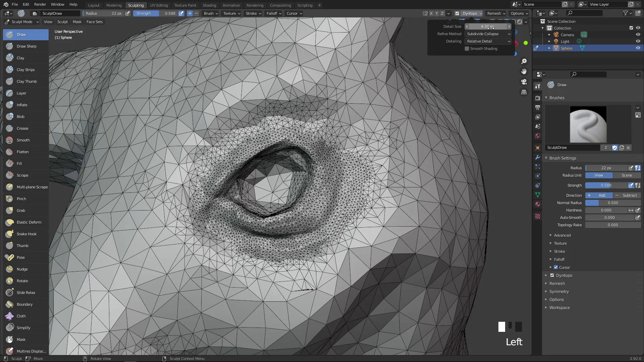The height and width of the screenshot is (362, 644).
Task: Switch to the Texture Paint workspace tab
Action: [185, 5]
